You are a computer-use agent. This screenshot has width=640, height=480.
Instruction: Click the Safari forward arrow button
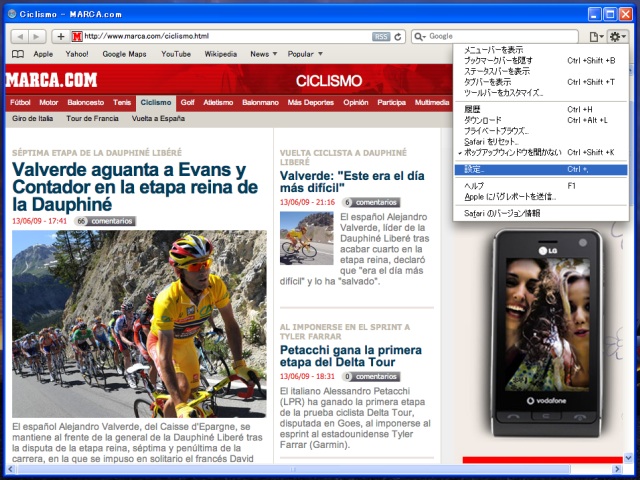(x=36, y=37)
